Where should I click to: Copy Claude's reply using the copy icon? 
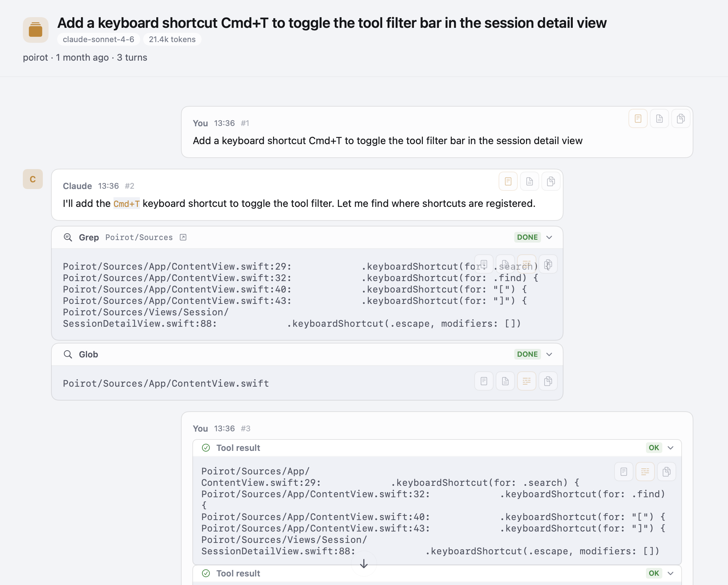(551, 181)
